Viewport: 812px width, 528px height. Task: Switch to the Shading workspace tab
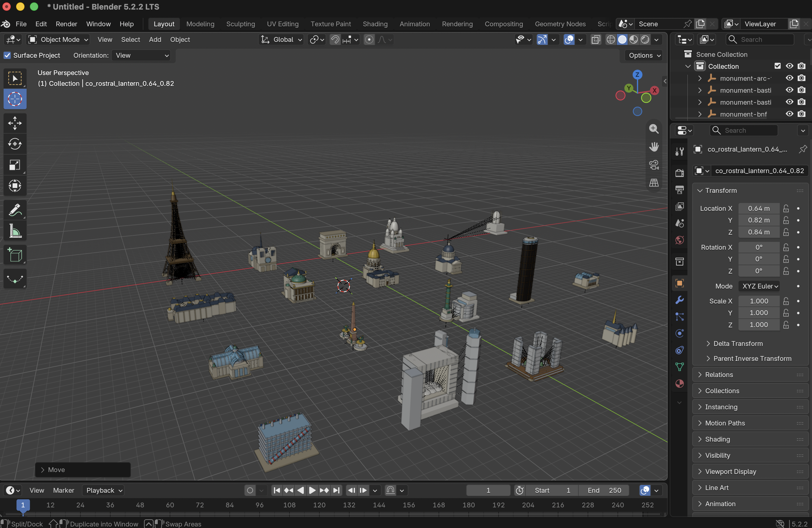(375, 24)
